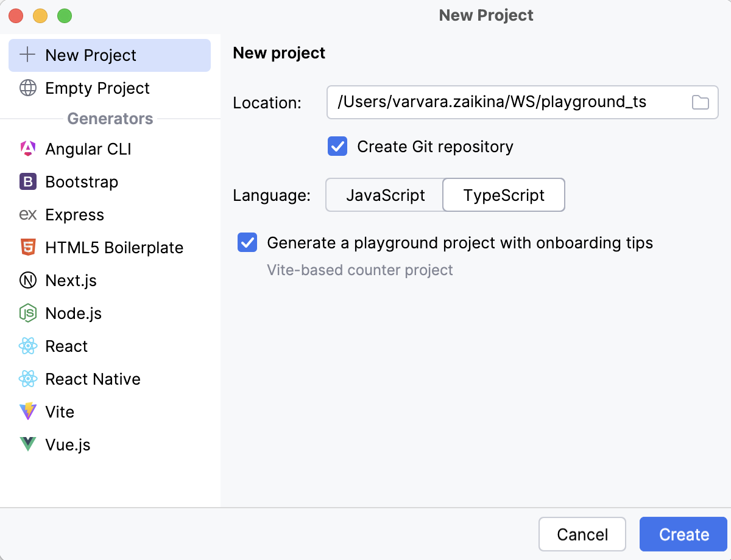Click the React Native generator icon
The image size is (731, 560).
coord(27,379)
